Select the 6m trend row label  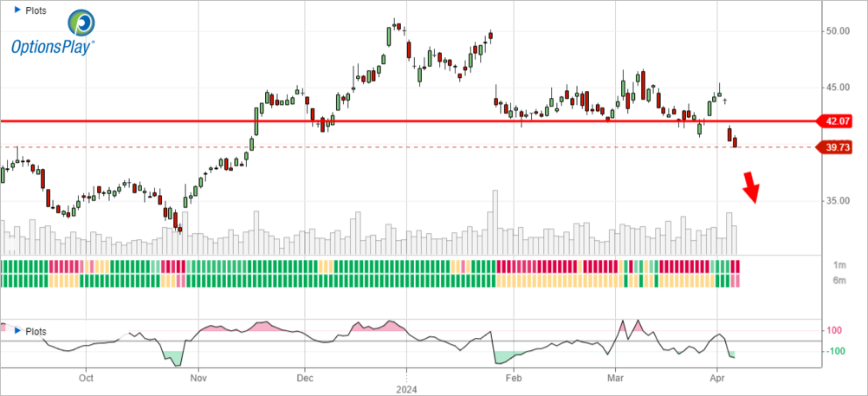tap(840, 280)
